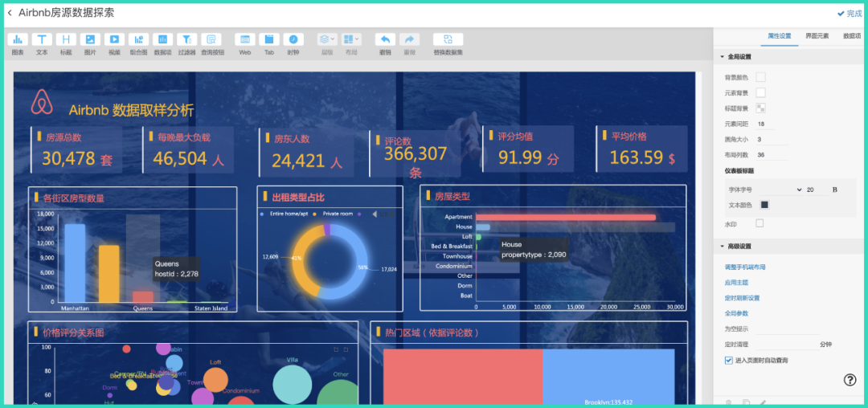Select the 房源总数 KPI card

pyautogui.click(x=77, y=150)
